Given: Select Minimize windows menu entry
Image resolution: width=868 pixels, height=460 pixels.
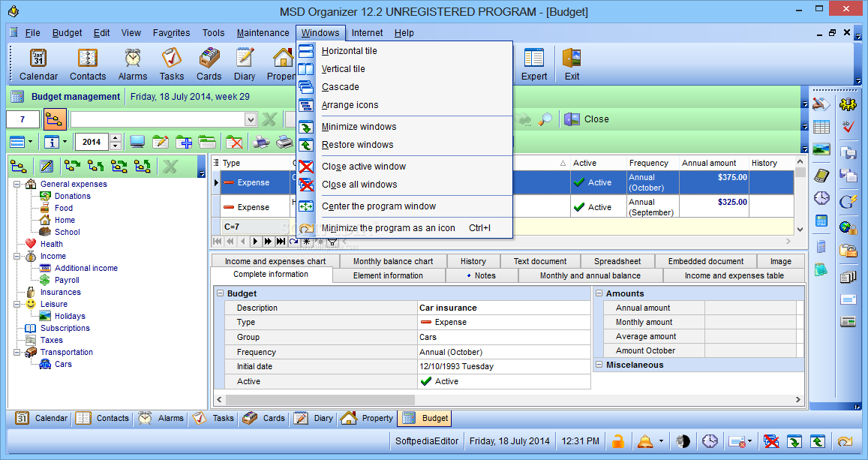Looking at the screenshot, I should click(x=359, y=127).
